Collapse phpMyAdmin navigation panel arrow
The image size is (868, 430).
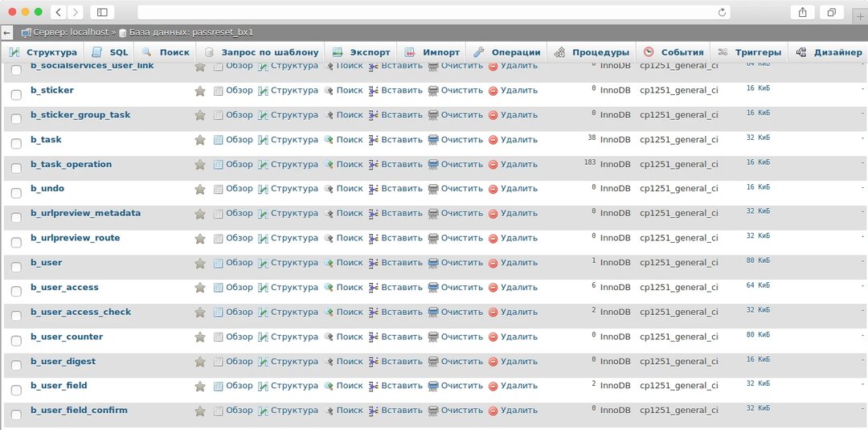click(x=6, y=33)
